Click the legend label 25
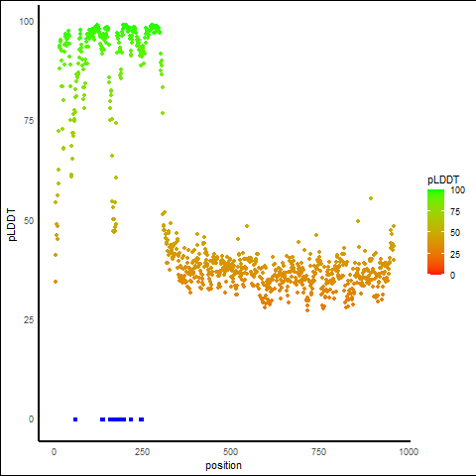Viewport: 476px width, 476px height. coord(455,255)
